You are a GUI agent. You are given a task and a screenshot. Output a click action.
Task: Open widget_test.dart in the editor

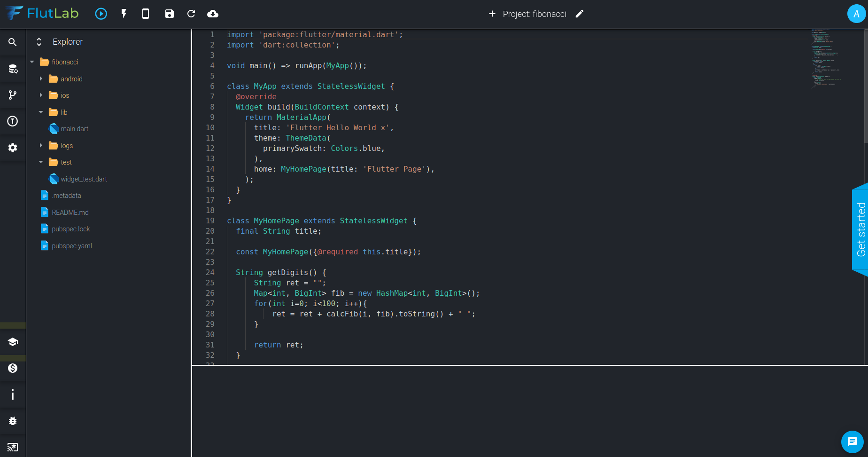85,179
